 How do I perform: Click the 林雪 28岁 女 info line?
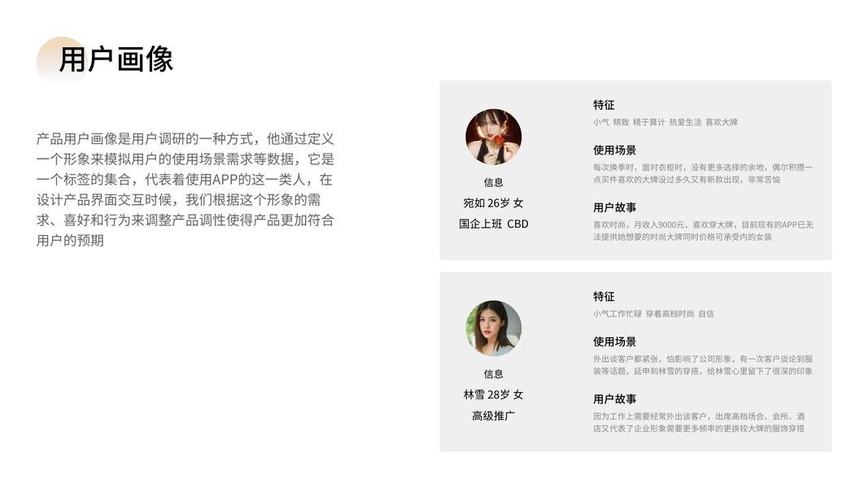[493, 394]
